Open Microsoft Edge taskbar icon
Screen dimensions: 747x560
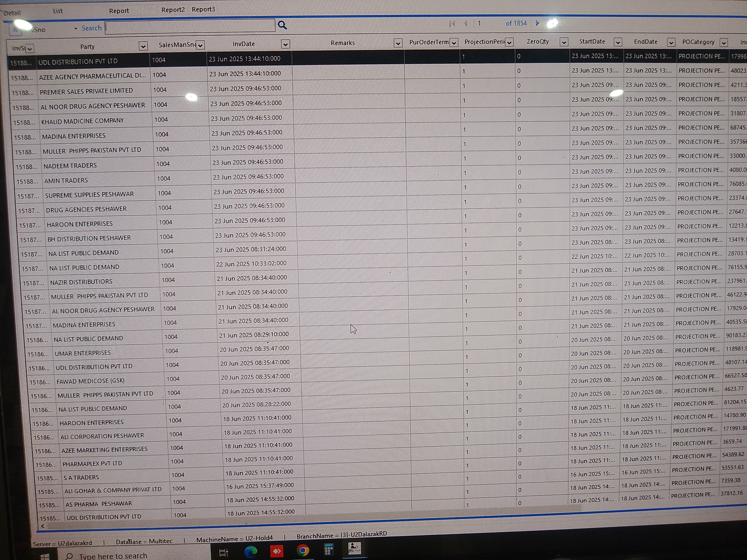click(250, 551)
